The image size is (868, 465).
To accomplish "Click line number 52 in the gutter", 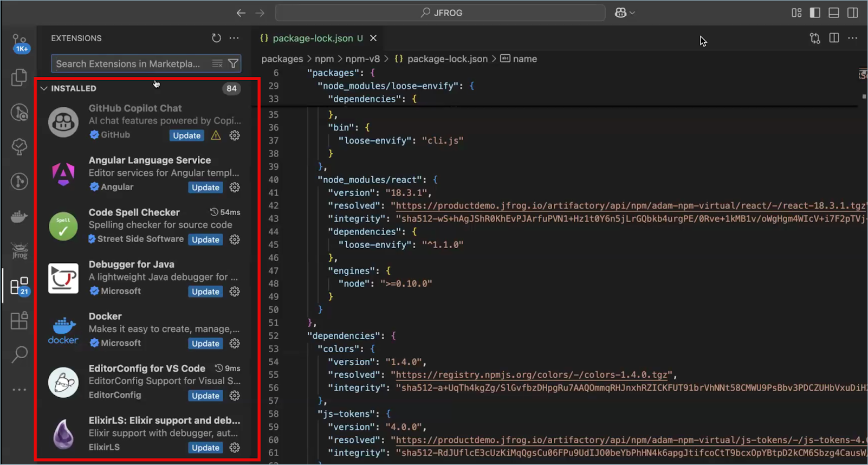I will point(274,336).
